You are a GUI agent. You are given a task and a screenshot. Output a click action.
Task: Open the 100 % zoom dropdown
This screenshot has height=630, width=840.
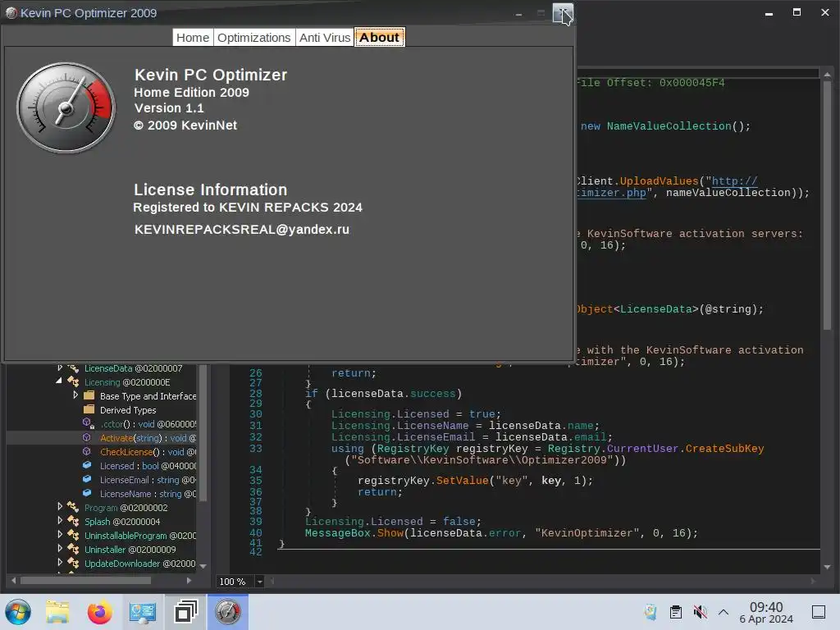pos(260,582)
